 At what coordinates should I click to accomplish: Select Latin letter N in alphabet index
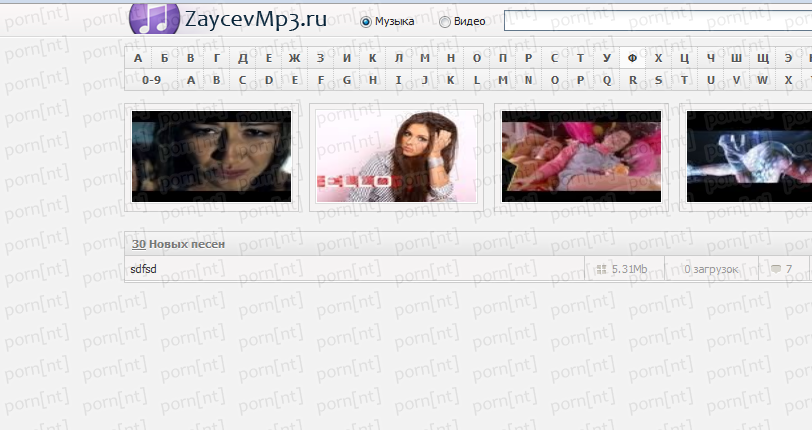click(x=529, y=80)
